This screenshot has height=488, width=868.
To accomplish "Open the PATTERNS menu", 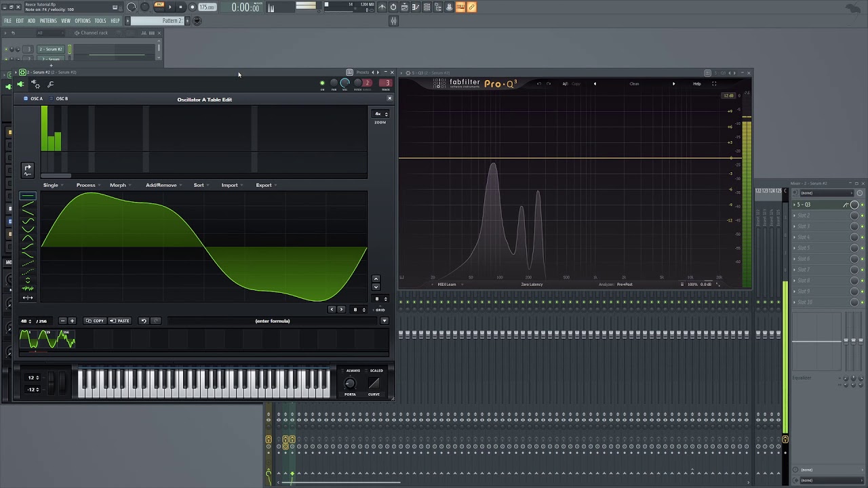I will tap(48, 21).
